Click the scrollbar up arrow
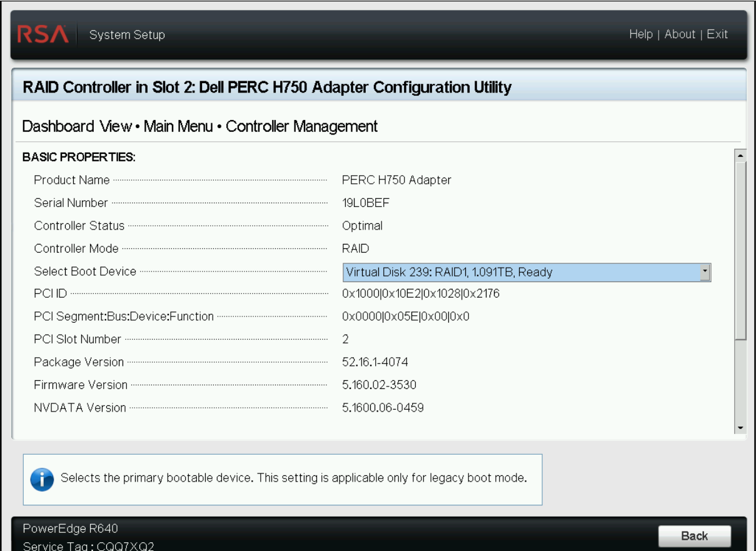This screenshot has height=551, width=756. [x=740, y=154]
